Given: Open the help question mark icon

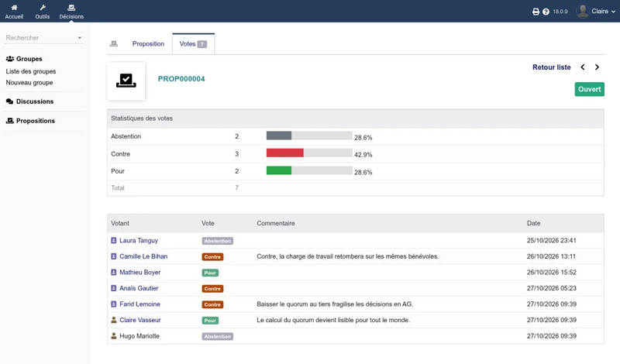Looking at the screenshot, I should coord(546,12).
